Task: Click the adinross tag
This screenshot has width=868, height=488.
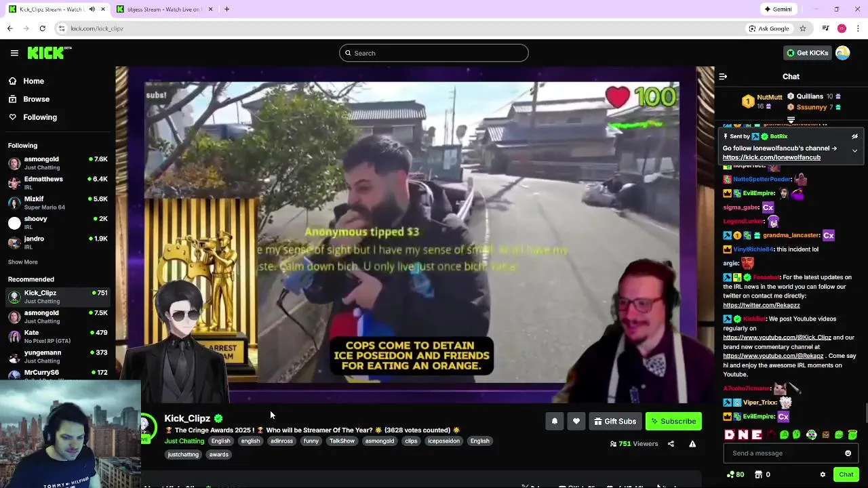Action: click(x=281, y=441)
